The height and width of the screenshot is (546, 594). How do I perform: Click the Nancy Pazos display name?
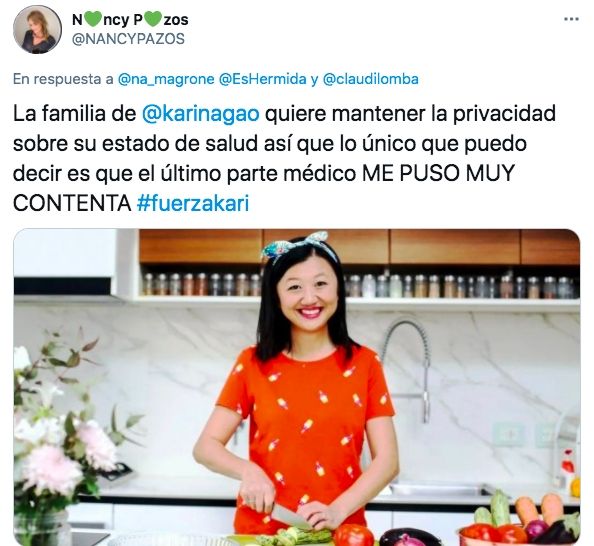130,20
